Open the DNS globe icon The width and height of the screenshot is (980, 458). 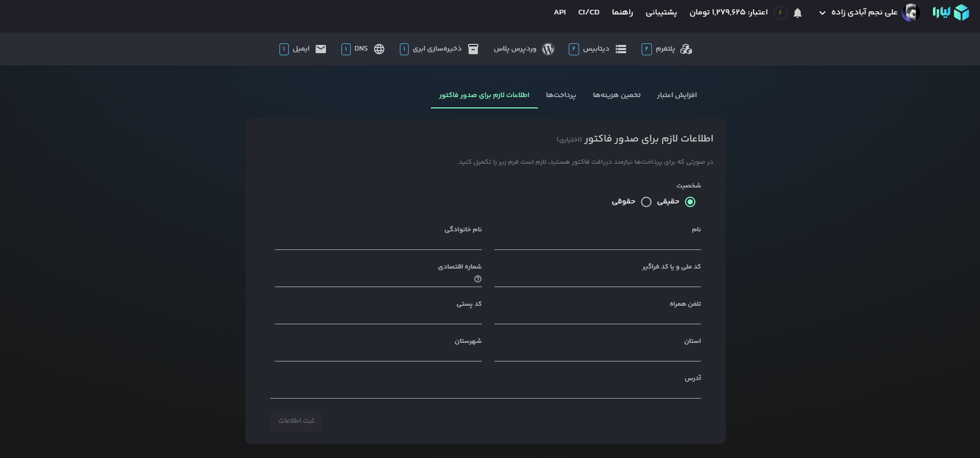[379, 49]
